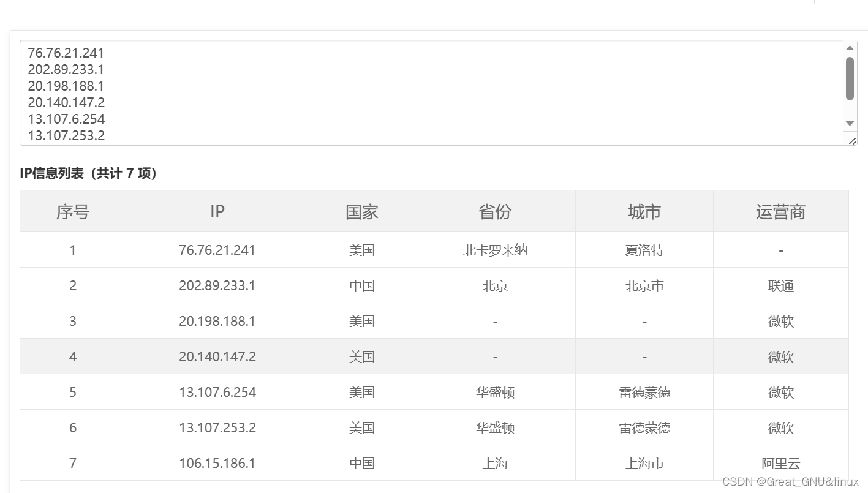
Task: Click sequence number 7 cell
Action: (73, 463)
